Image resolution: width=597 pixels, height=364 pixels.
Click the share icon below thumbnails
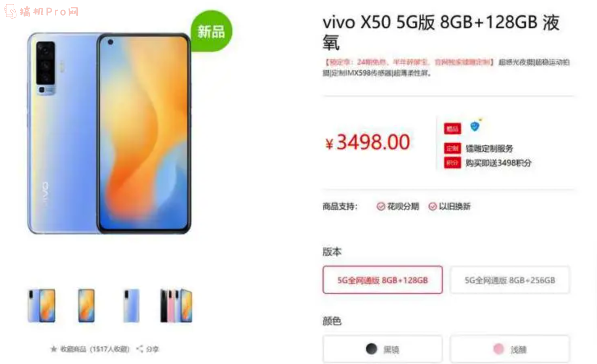tap(140, 349)
